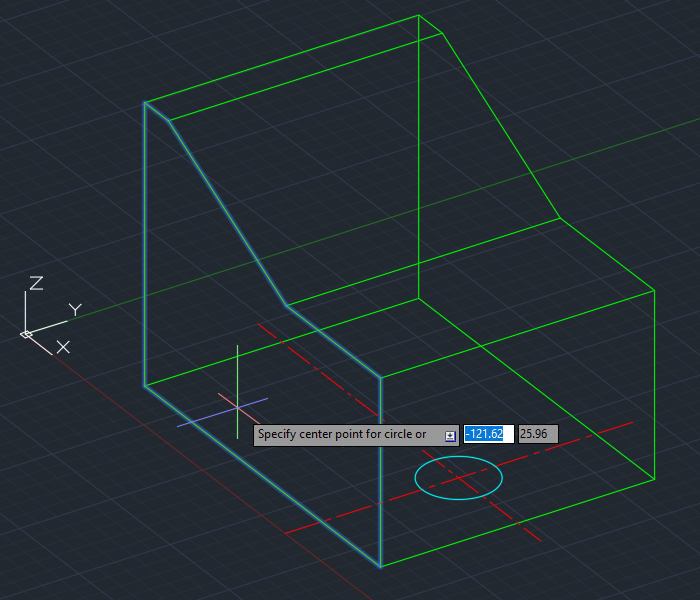Open the dynamic prompt options arrow
The image size is (700, 600).
pyautogui.click(x=450, y=436)
